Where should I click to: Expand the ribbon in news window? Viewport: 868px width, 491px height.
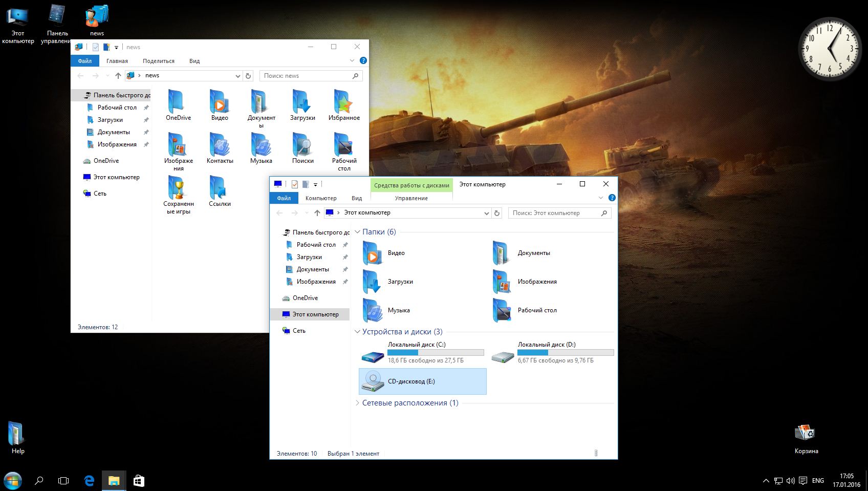point(352,60)
